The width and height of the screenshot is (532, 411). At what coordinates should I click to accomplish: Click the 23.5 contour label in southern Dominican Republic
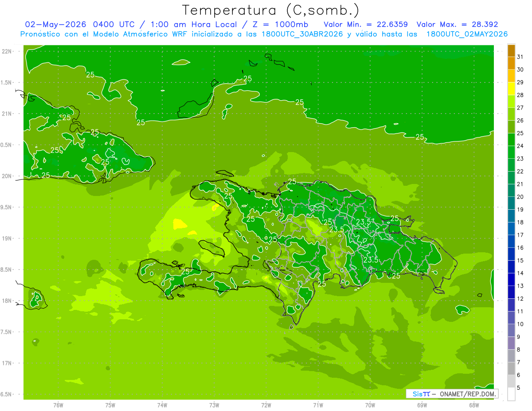coord(371,260)
